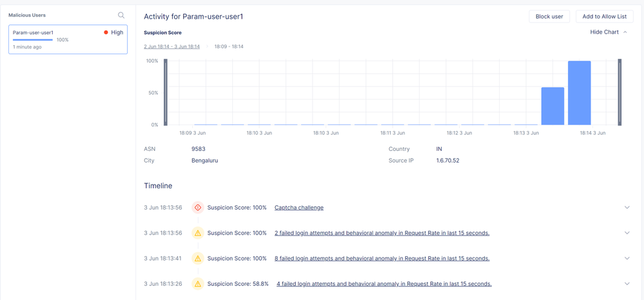Click the red Captcha challenge diamond icon
This screenshot has width=644, height=300.
198,208
